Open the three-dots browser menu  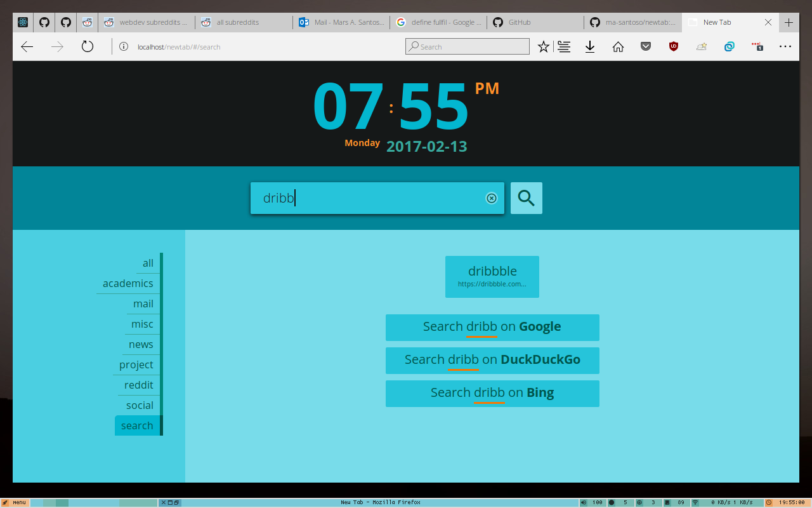[785, 46]
